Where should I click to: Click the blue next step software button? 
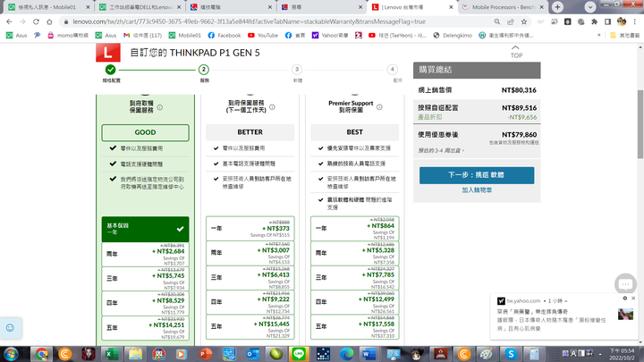[477, 175]
